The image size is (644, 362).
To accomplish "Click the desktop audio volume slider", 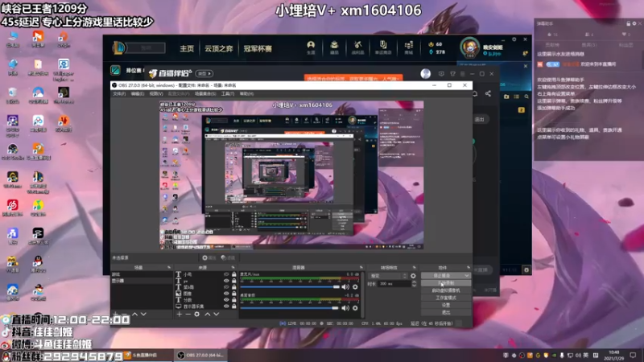I will (x=290, y=308).
